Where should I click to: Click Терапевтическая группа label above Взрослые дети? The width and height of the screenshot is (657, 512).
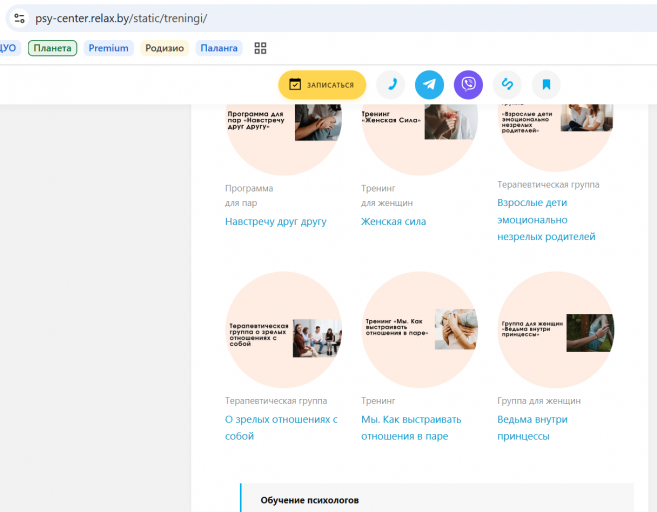click(548, 185)
